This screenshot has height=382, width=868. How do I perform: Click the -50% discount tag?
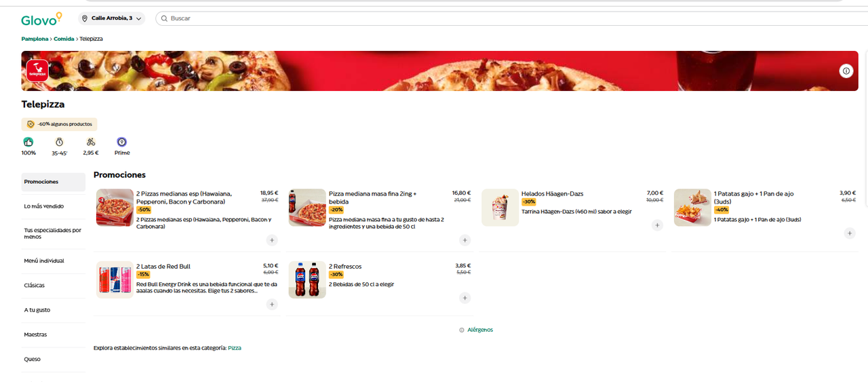pos(144,210)
